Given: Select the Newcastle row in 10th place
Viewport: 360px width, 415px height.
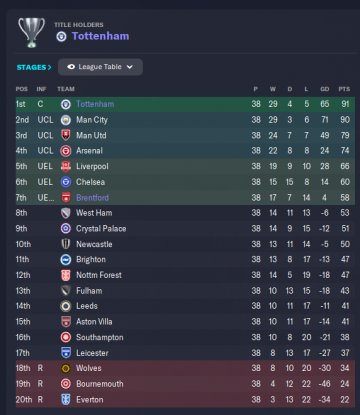Looking at the screenshot, I should (185, 244).
